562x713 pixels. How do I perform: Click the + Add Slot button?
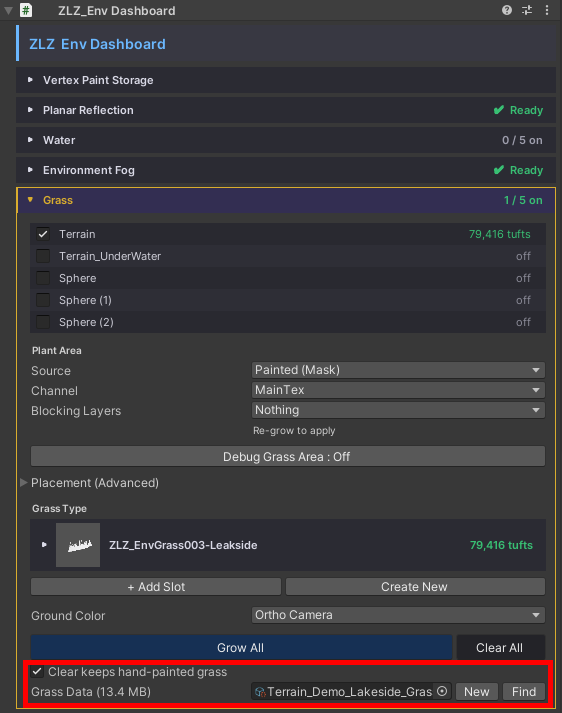point(156,587)
